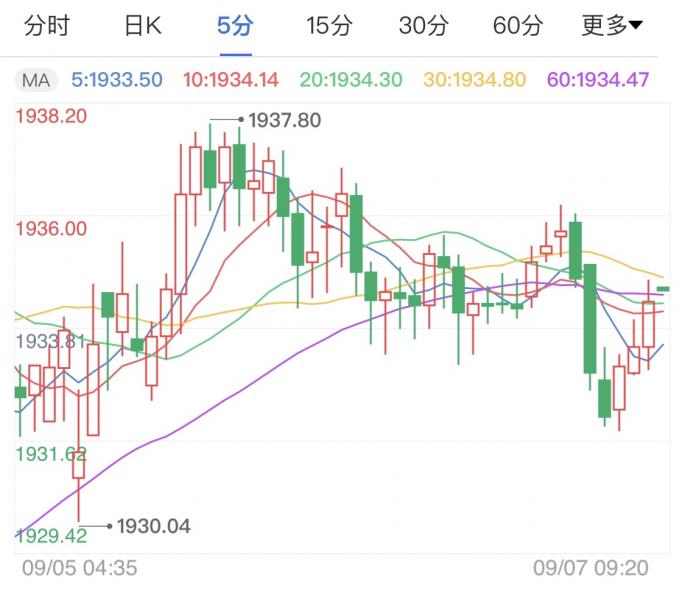This screenshot has height=600, width=685.
Task: Click the 1938.20 price axis label
Action: click(x=51, y=115)
